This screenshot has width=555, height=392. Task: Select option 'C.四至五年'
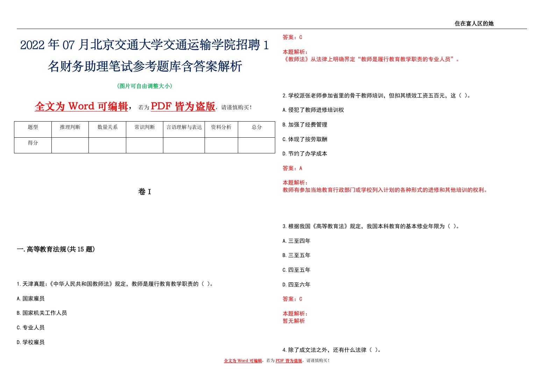[297, 270]
